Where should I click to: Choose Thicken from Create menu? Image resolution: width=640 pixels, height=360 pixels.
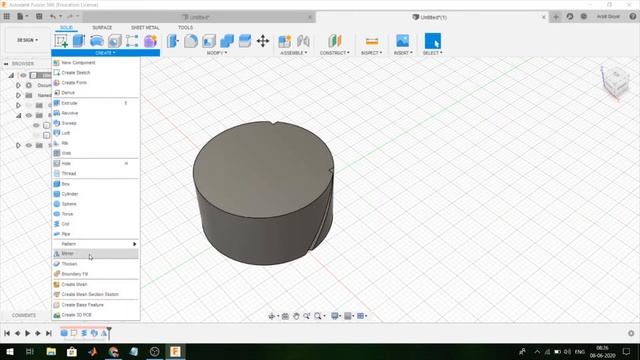pyautogui.click(x=96, y=264)
